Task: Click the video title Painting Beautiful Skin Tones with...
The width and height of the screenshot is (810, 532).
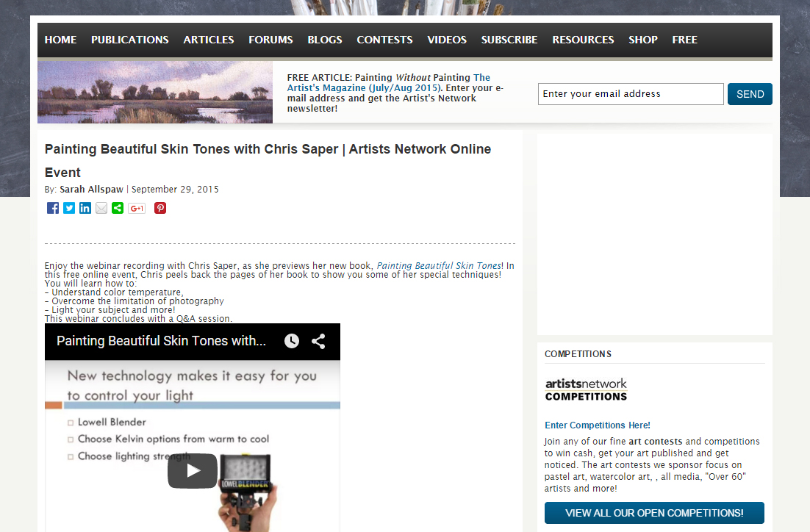Action: point(161,341)
